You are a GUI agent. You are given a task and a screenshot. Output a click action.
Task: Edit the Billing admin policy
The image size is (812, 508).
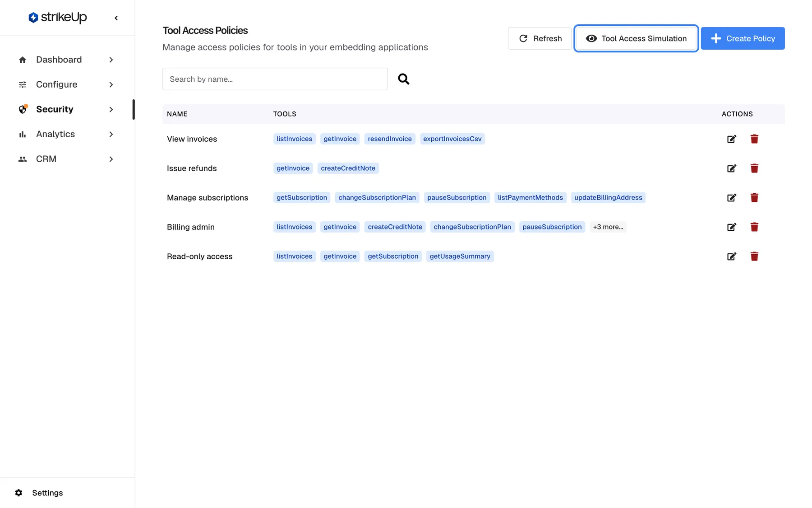coord(732,227)
